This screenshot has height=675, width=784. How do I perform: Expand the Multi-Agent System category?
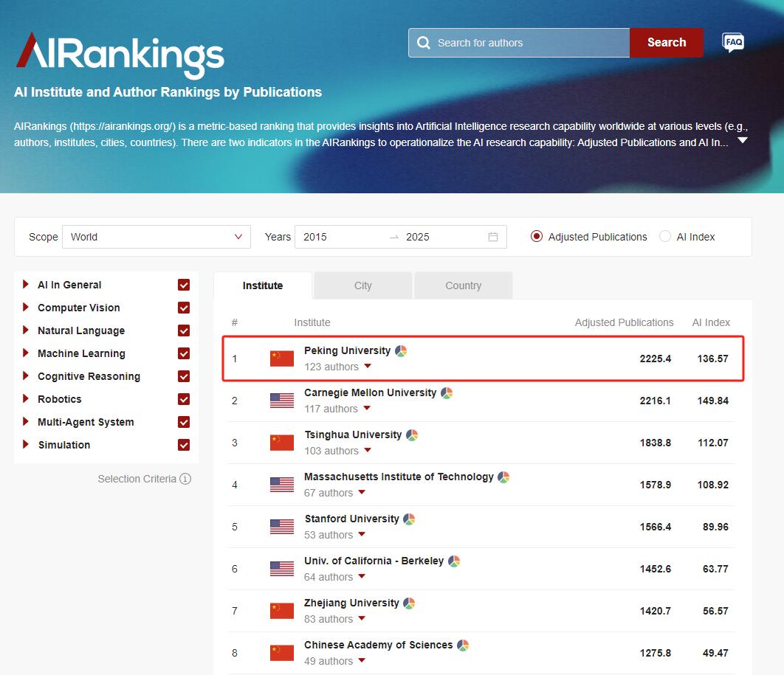click(26, 422)
